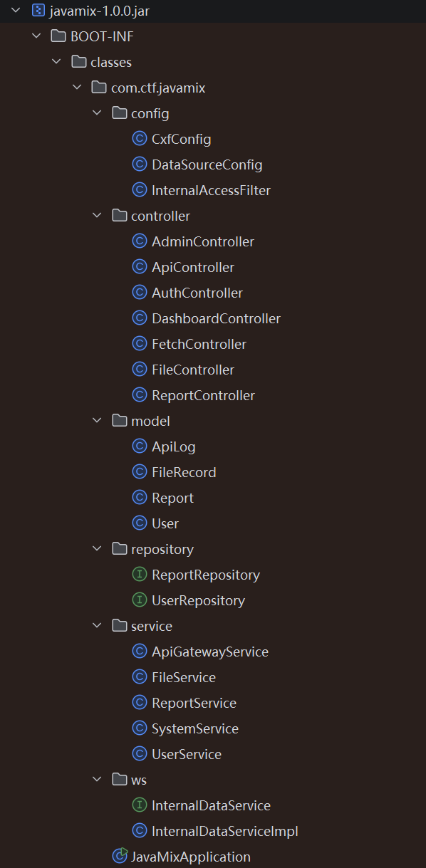
Task: Collapse the repository package chevron
Action: (98, 549)
